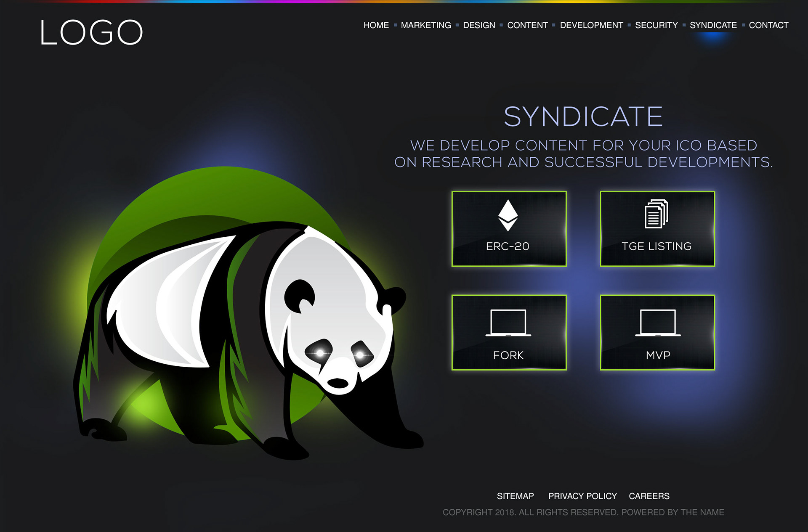
Task: Open the ERC-20 tile label
Action: click(508, 246)
